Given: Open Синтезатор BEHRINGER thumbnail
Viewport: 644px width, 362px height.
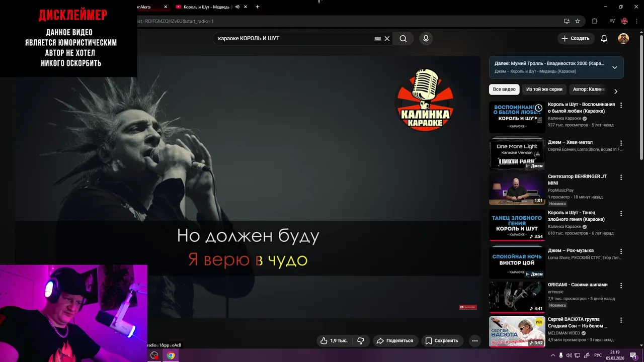Looking at the screenshot, I should pyautogui.click(x=517, y=189).
